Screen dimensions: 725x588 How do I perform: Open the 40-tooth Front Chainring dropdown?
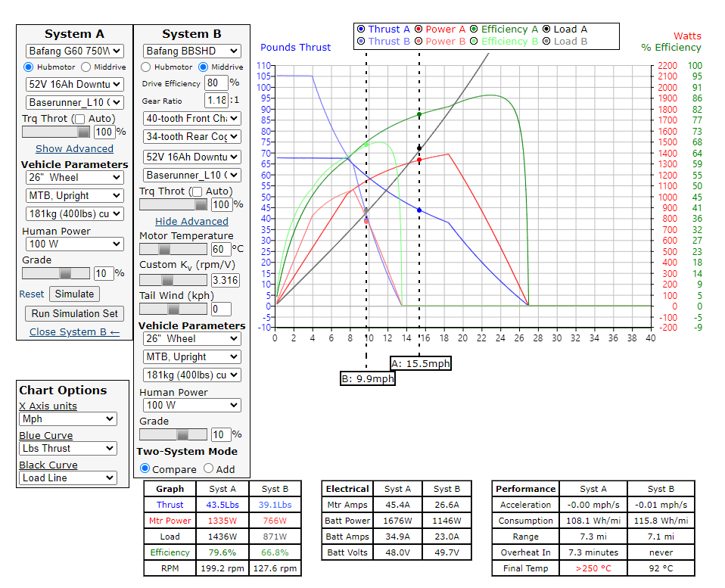[x=192, y=118]
